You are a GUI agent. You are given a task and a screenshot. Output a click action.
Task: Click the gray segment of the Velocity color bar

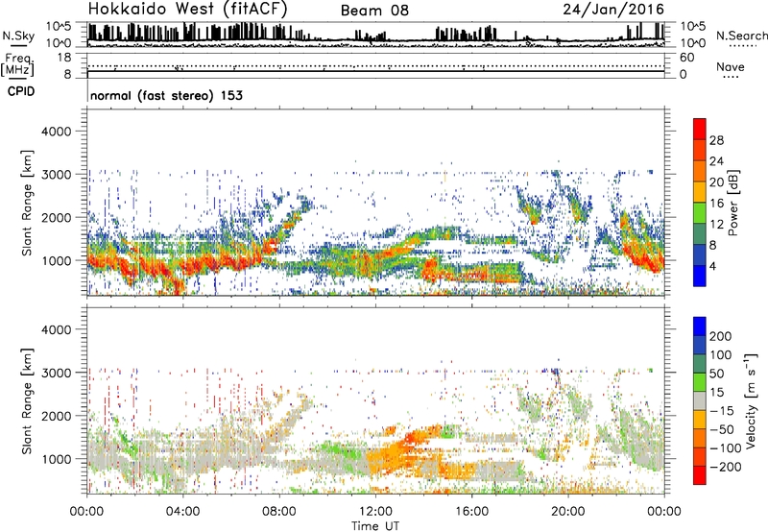[x=700, y=401]
